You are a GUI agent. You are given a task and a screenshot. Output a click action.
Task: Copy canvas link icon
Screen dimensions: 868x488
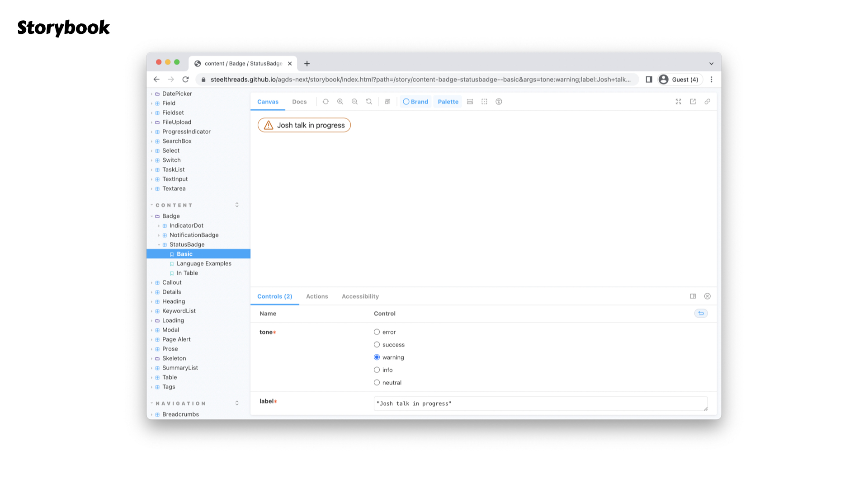point(707,102)
